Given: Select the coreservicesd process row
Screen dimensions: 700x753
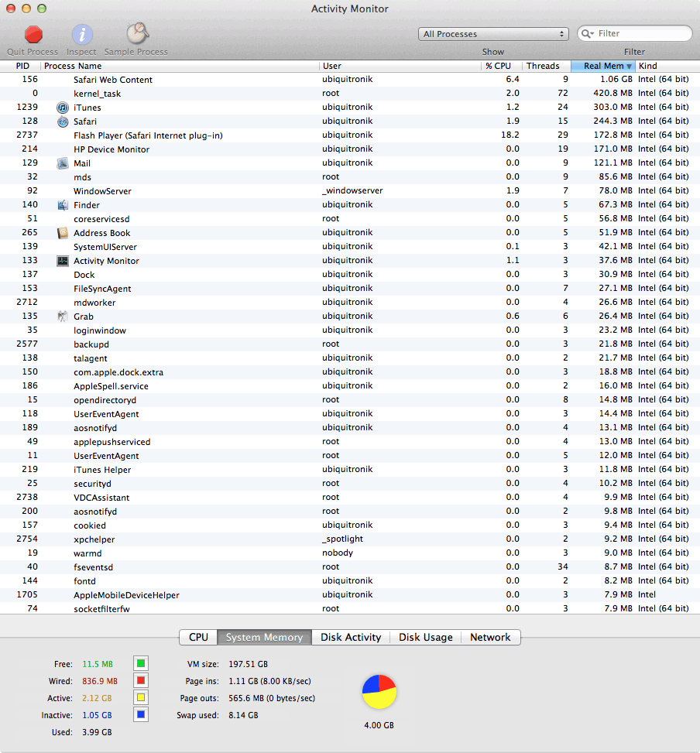Looking at the screenshot, I should coord(350,219).
